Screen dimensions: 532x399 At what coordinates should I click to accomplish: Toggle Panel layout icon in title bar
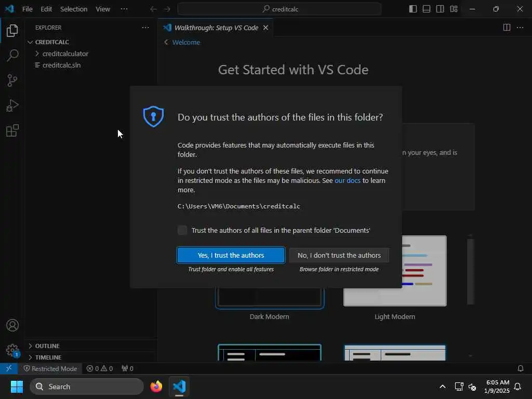(x=427, y=9)
